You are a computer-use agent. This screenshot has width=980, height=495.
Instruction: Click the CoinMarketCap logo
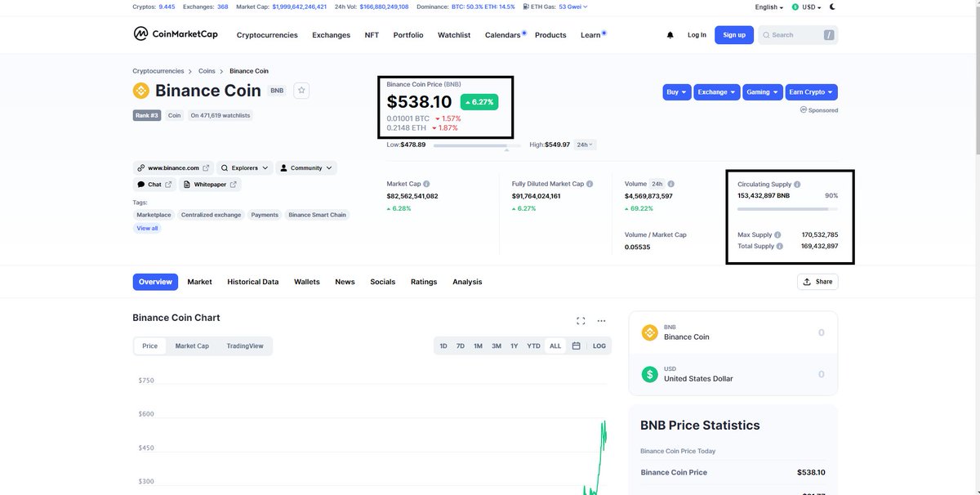176,34
